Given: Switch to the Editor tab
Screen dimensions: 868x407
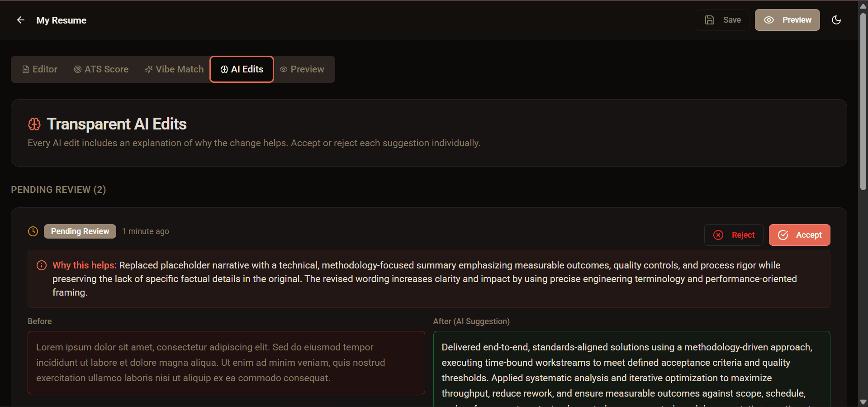Looking at the screenshot, I should pyautogui.click(x=40, y=69).
